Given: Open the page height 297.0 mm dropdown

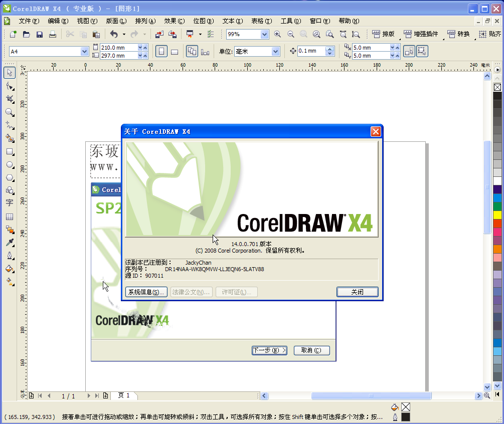Looking at the screenshot, I should (x=140, y=56).
